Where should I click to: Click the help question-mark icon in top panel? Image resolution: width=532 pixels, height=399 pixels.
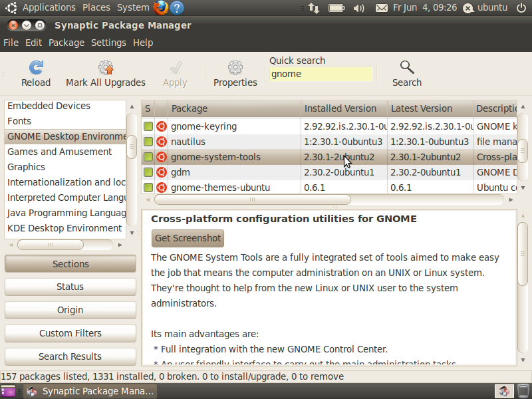(x=177, y=8)
